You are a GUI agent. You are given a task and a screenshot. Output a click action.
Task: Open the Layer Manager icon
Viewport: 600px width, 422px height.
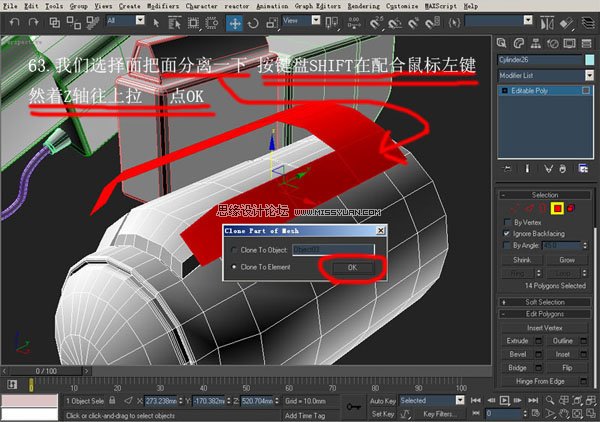(x=588, y=23)
